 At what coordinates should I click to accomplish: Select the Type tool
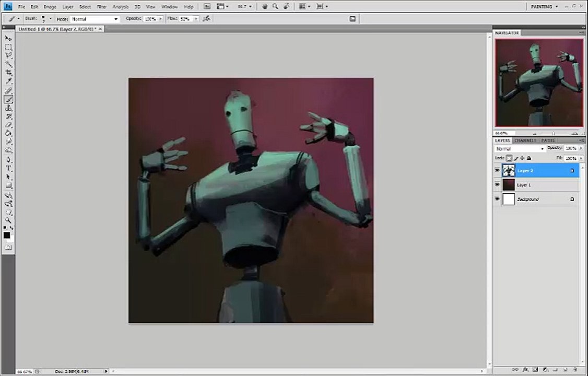coord(8,169)
